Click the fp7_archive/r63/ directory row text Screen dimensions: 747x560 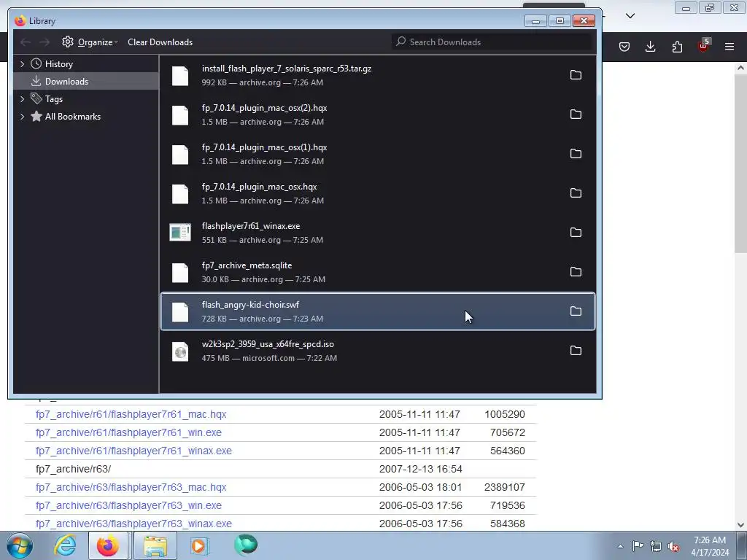coord(74,469)
